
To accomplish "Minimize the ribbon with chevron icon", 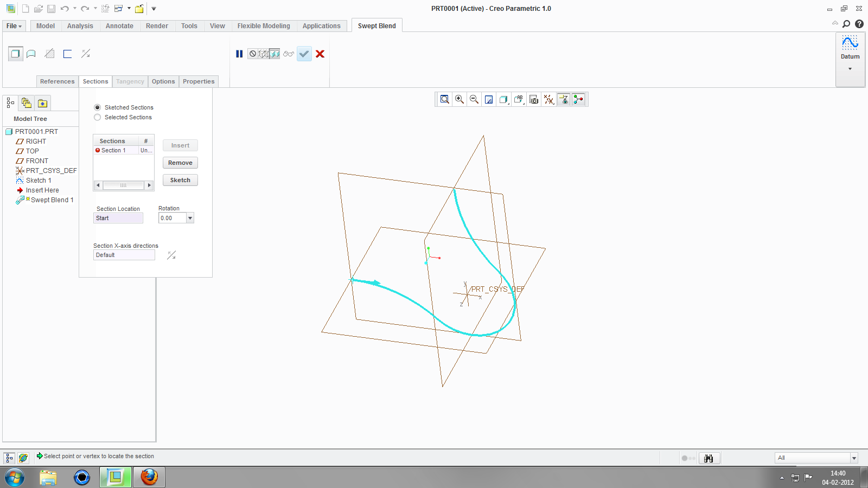I will click(835, 23).
